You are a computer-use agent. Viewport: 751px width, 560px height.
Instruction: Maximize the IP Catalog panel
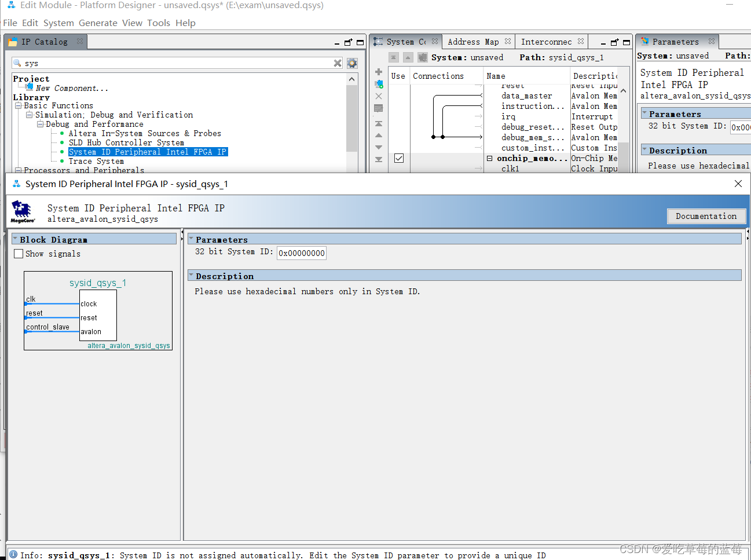(360, 42)
